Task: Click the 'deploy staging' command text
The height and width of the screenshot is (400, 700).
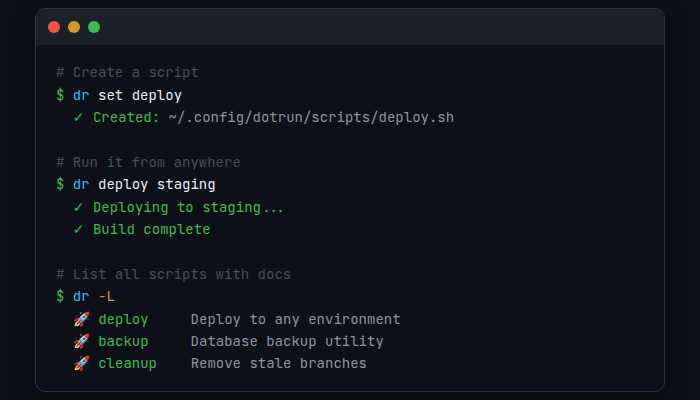Action: (157, 184)
